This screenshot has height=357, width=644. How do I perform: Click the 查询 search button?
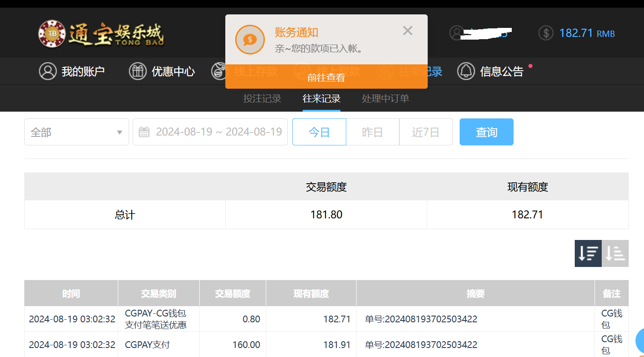(486, 132)
